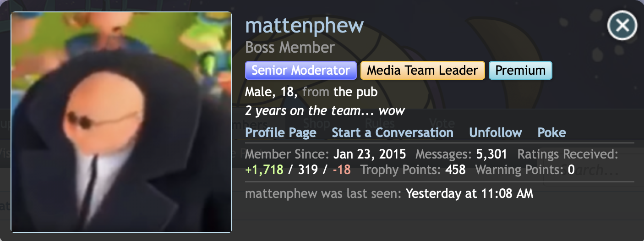Open 'the pub' location link
Screen dimensions: 644x241
pos(355,92)
